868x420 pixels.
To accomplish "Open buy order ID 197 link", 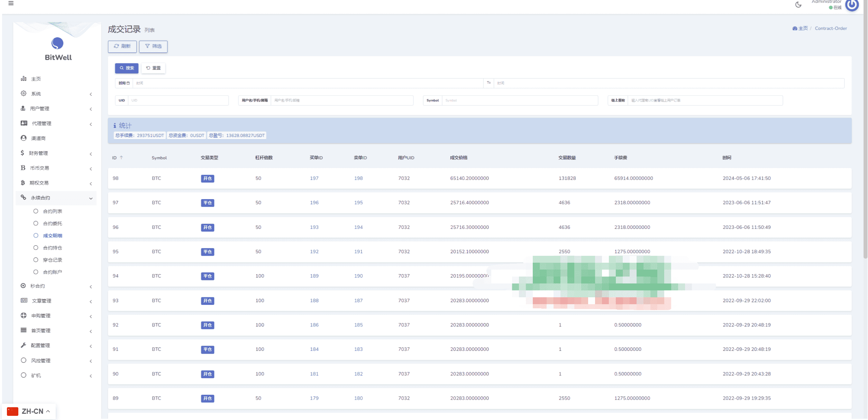I will pos(314,178).
